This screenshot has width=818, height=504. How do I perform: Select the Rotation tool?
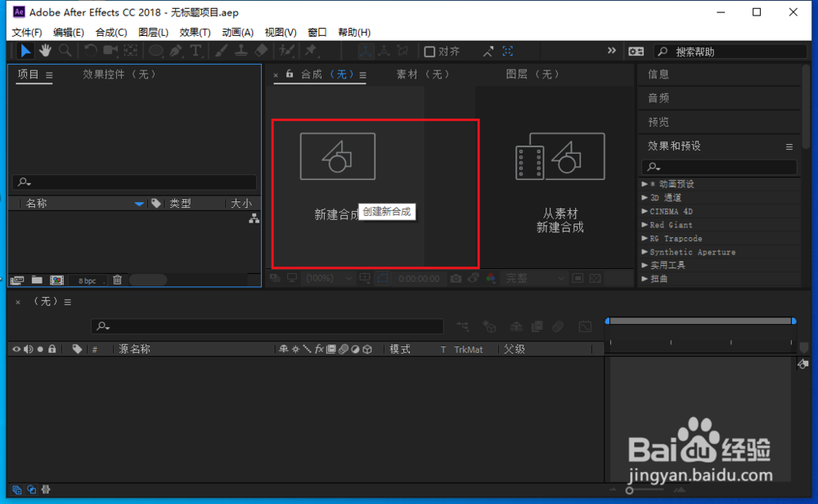[x=90, y=51]
